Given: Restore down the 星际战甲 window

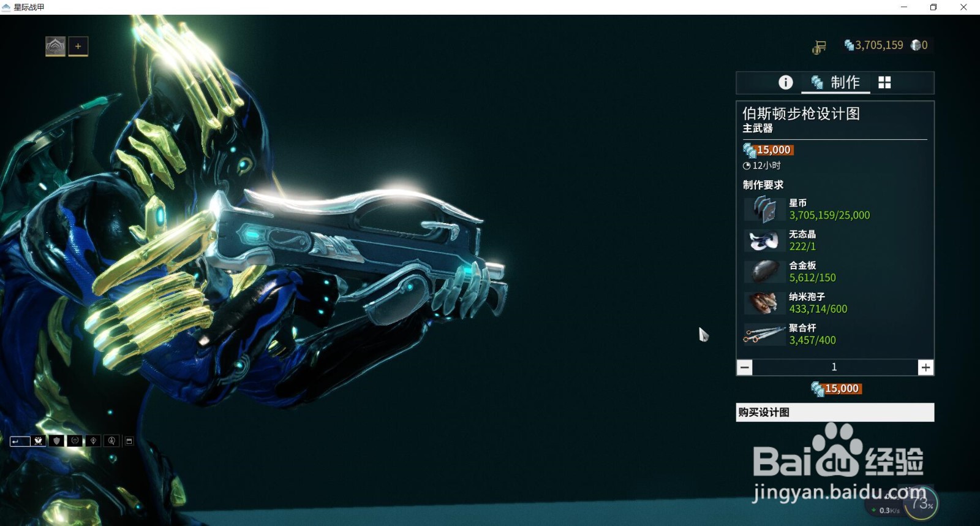Looking at the screenshot, I should [933, 7].
